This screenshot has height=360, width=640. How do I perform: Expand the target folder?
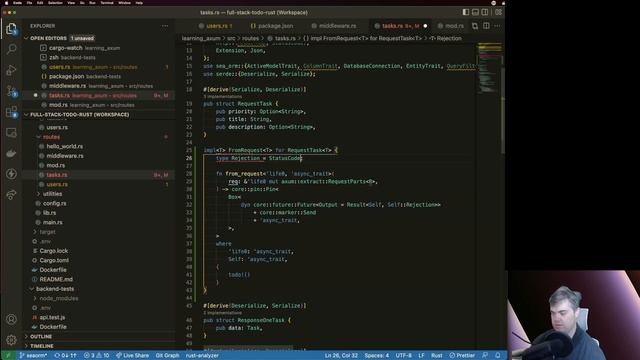click(47, 232)
